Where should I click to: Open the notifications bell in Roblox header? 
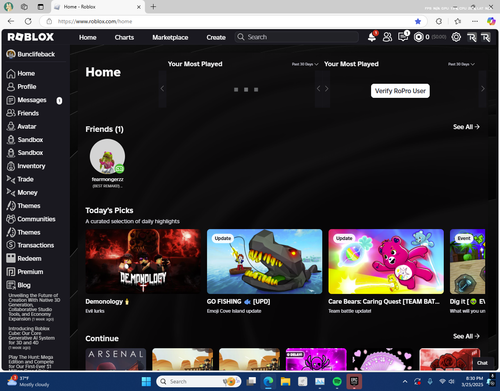click(372, 37)
